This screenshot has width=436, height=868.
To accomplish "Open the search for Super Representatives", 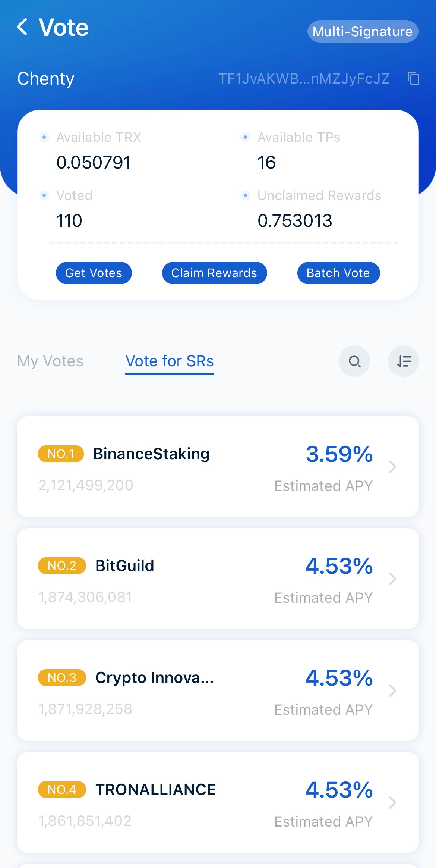I will pyautogui.click(x=354, y=361).
